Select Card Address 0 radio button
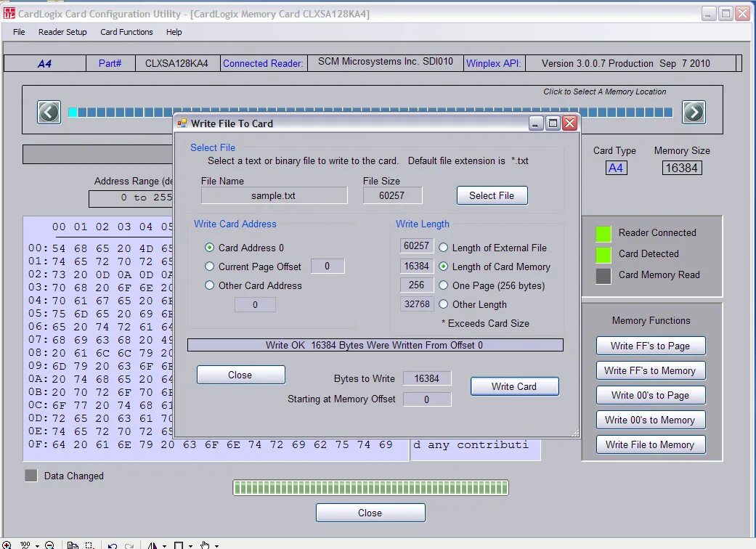The height and width of the screenshot is (549, 756). pyautogui.click(x=209, y=247)
